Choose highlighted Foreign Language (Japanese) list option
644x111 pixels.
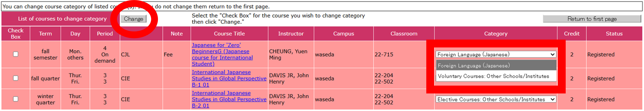[495, 65]
